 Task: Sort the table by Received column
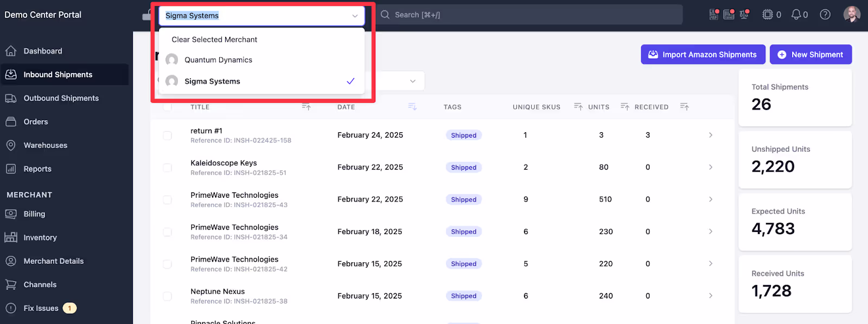[x=685, y=107]
